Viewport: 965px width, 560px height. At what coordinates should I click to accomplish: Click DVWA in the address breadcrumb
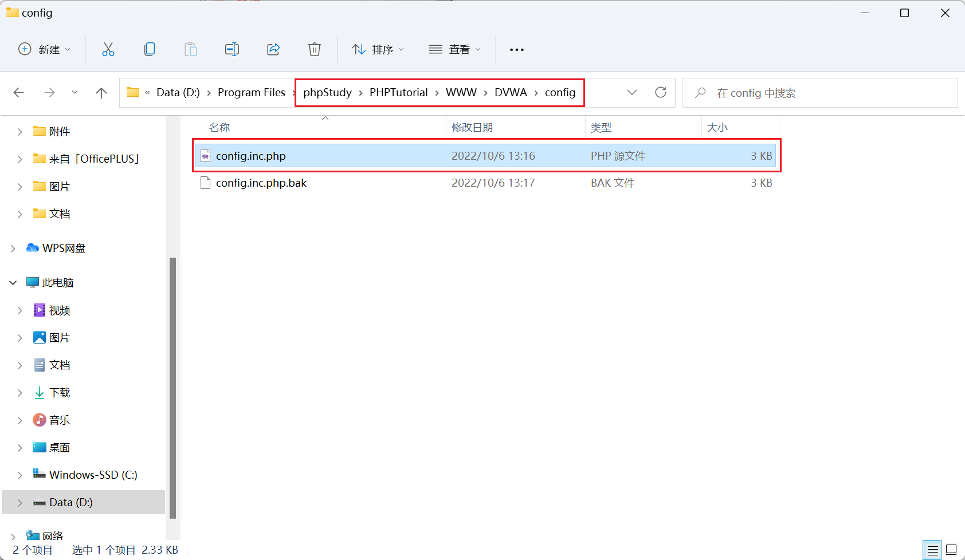click(x=511, y=93)
